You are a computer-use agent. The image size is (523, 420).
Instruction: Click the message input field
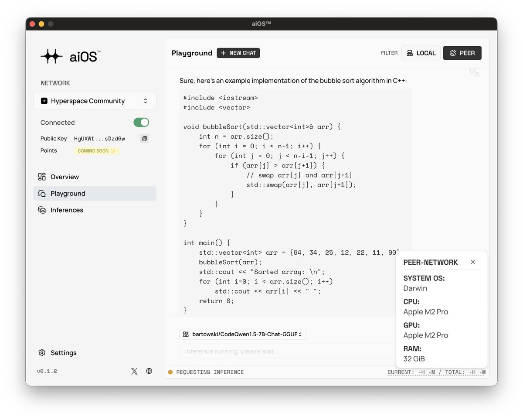[288, 351]
